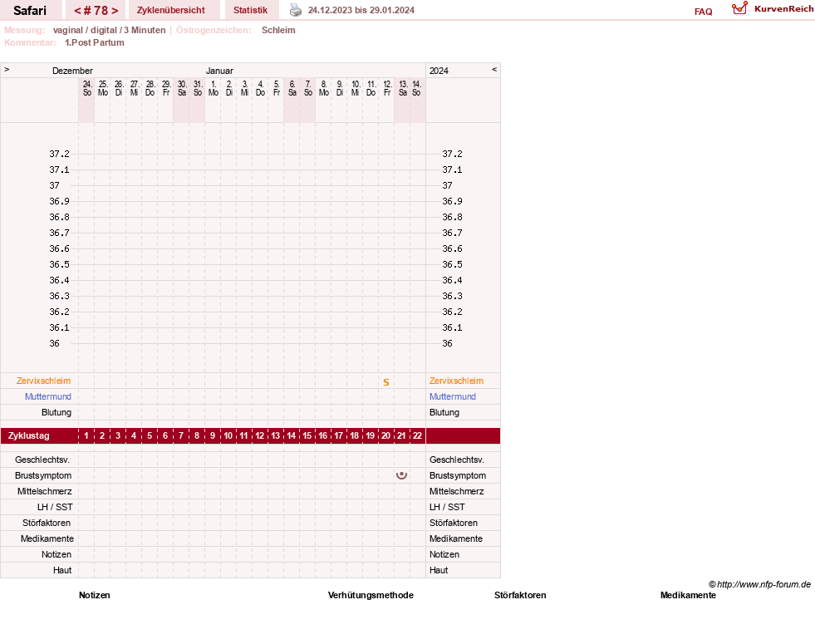Open the Statistik tab
This screenshot has height=644, width=815.
pyautogui.click(x=251, y=10)
